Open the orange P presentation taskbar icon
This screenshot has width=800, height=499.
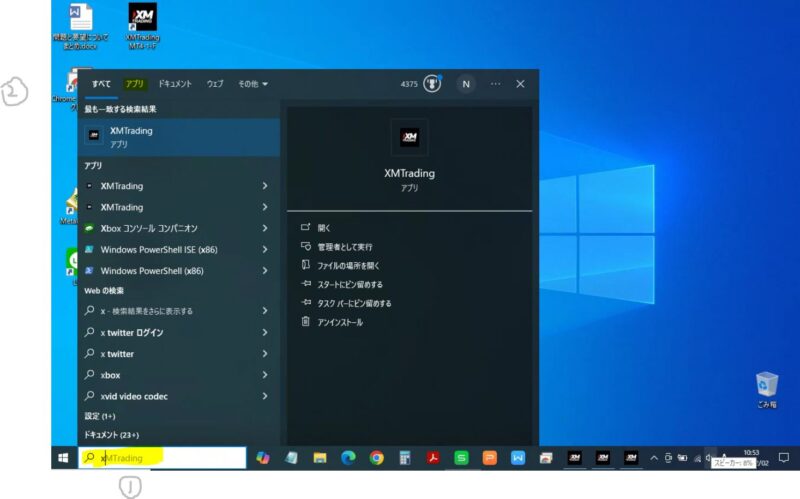[x=490, y=458]
